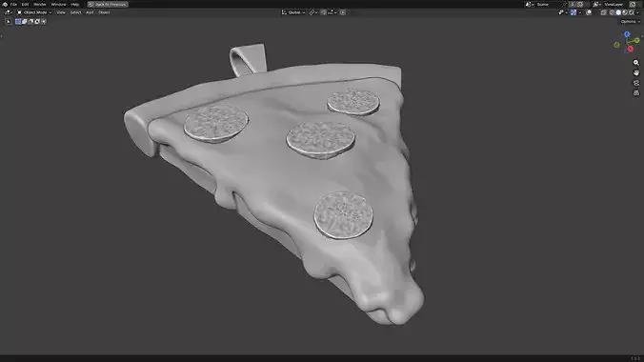Click the Blender logo icon
The image size is (644, 362).
5,4
